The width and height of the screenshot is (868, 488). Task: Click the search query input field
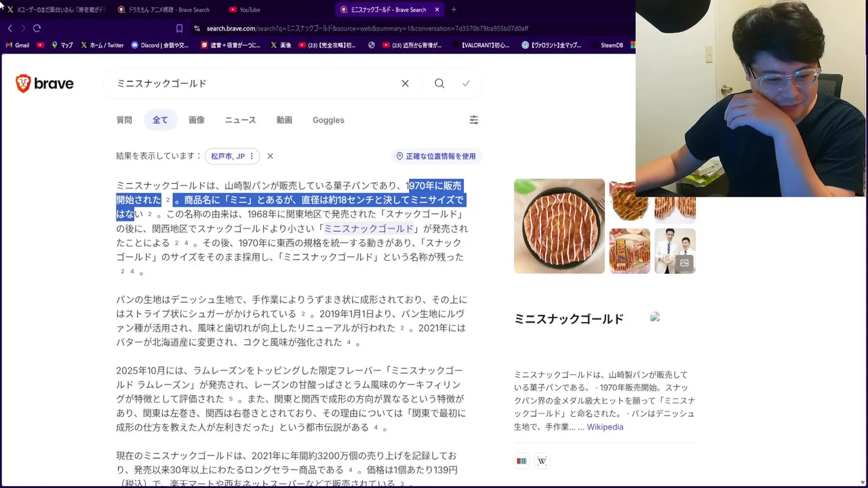coord(254,83)
